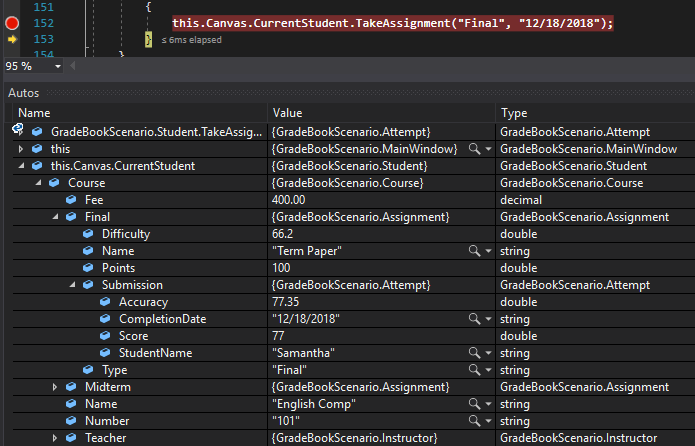Click property cube icon beside this.Canvas.CurrentStudent

point(37,165)
